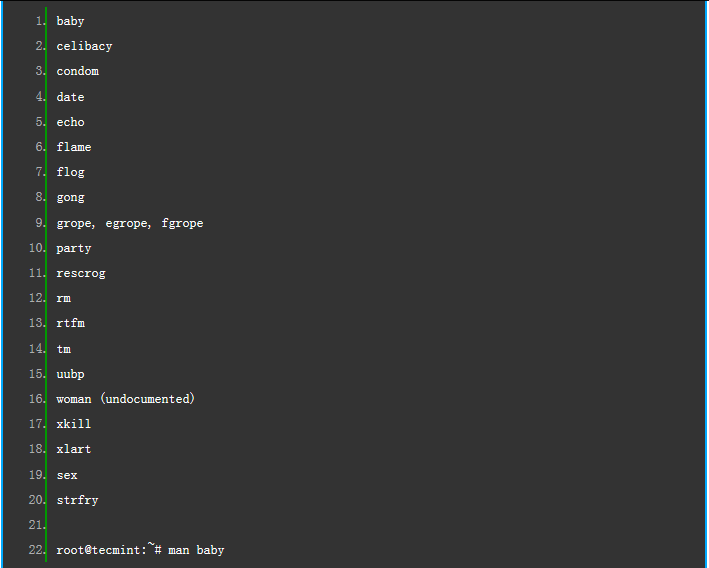This screenshot has width=709, height=568.
Task: Place cursor on the "date" line
Action: 70,97
